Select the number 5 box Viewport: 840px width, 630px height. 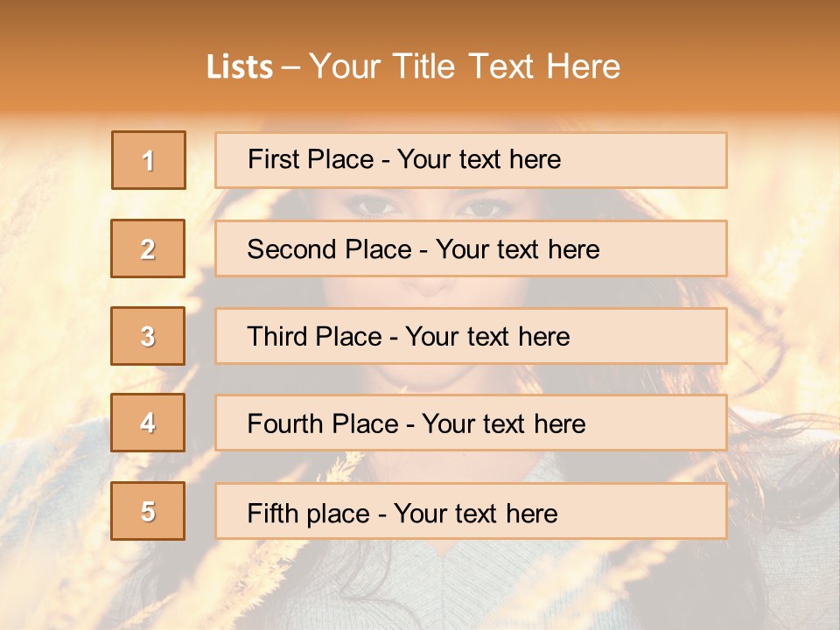point(149,511)
